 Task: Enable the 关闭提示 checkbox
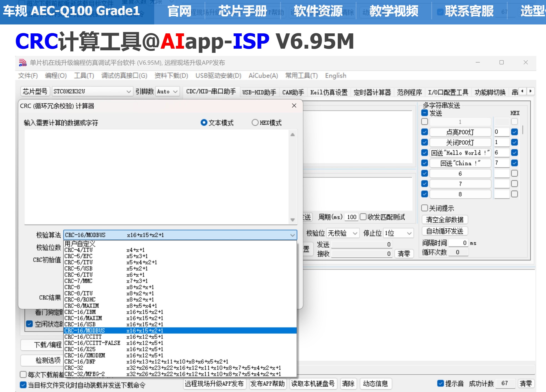[425, 208]
